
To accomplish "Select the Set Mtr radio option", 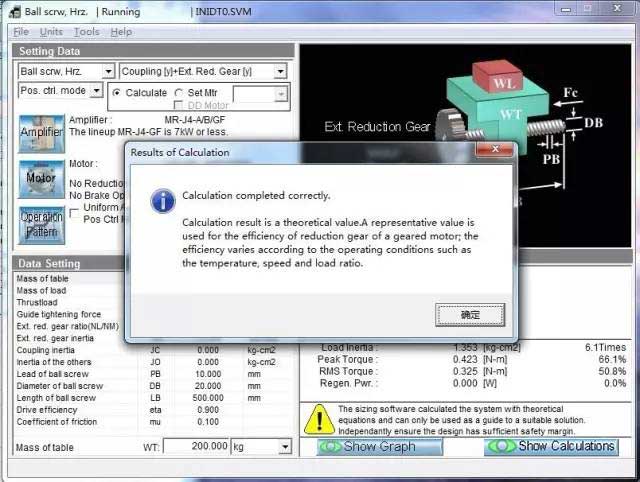I will [x=180, y=93].
